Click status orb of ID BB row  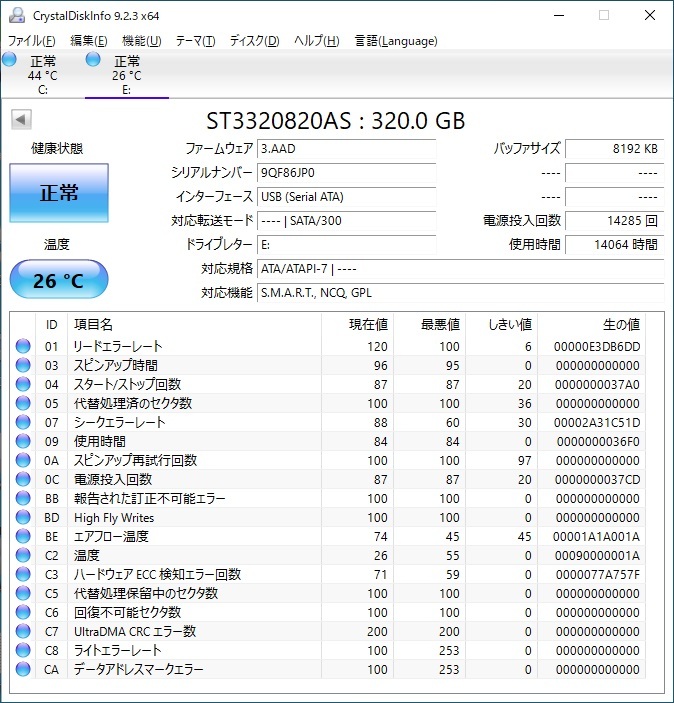(23, 498)
